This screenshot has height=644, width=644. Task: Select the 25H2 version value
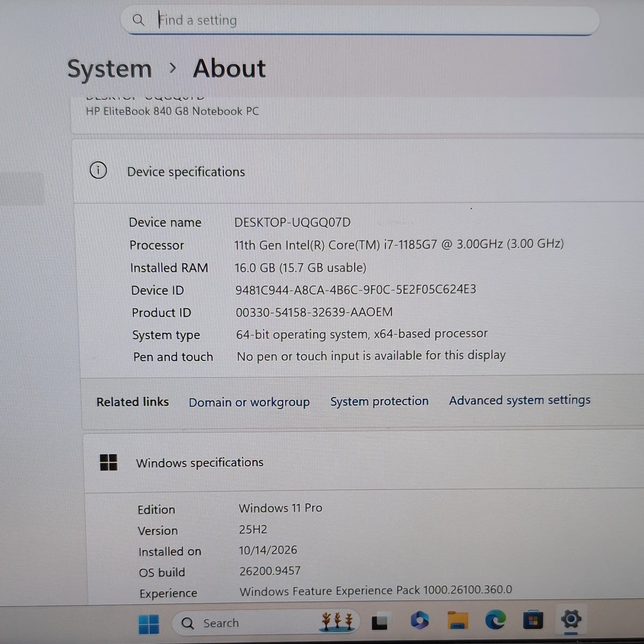[253, 529]
